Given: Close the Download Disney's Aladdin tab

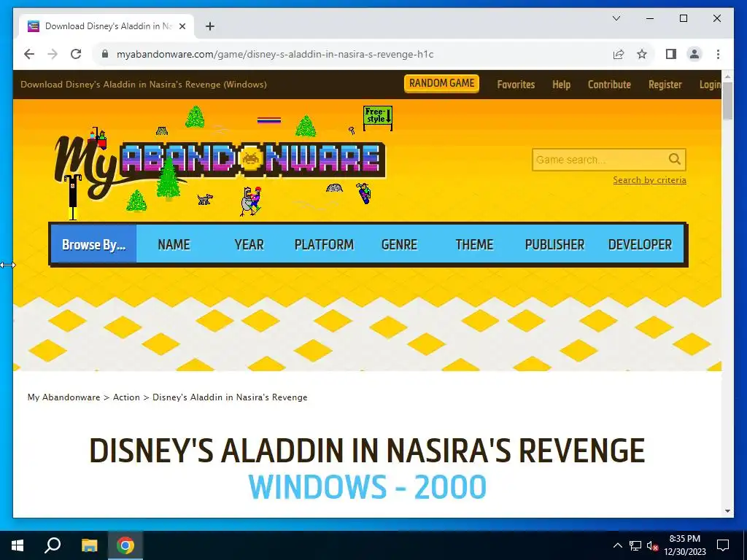Looking at the screenshot, I should (182, 27).
